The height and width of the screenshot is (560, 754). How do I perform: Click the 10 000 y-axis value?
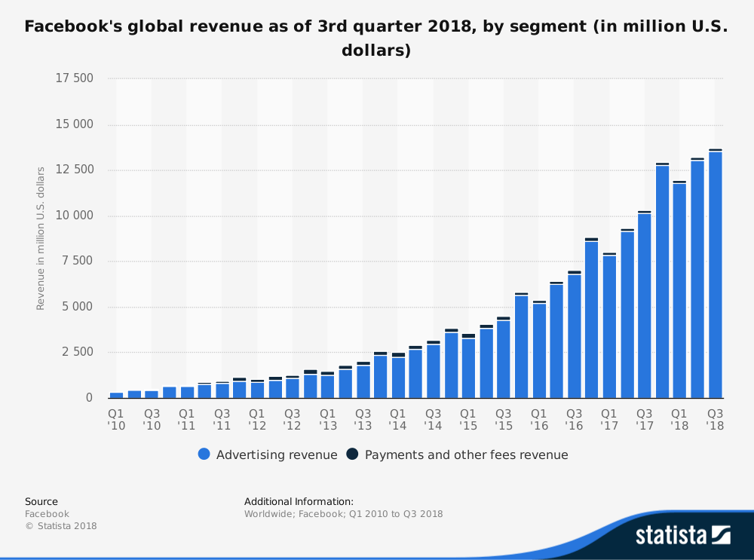[74, 216]
